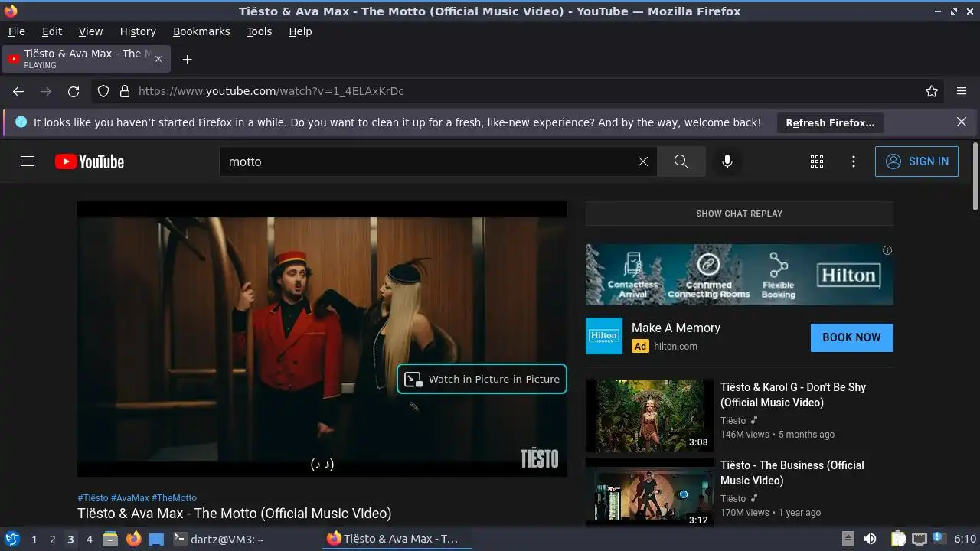Screen dimensions: 980x551
Task: Click the #AvaMax hashtag link
Action: [x=130, y=498]
